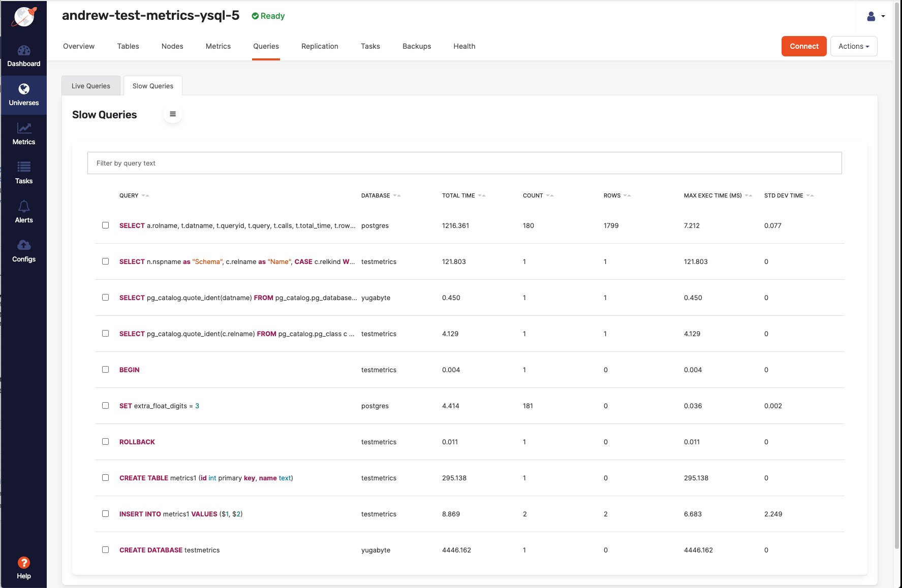Open the CREATE DATABASE testmetrics query
Viewport: 902px width, 588px height.
[x=170, y=550]
